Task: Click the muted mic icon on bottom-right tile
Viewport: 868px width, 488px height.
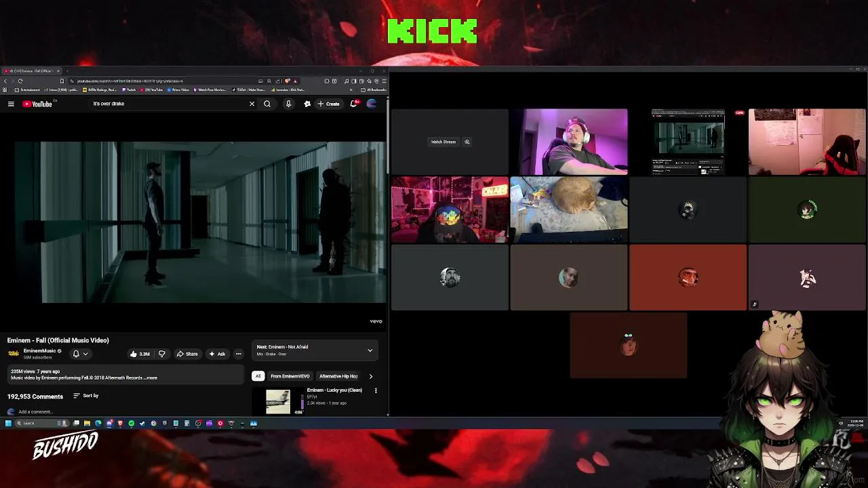Action: pyautogui.click(x=754, y=305)
